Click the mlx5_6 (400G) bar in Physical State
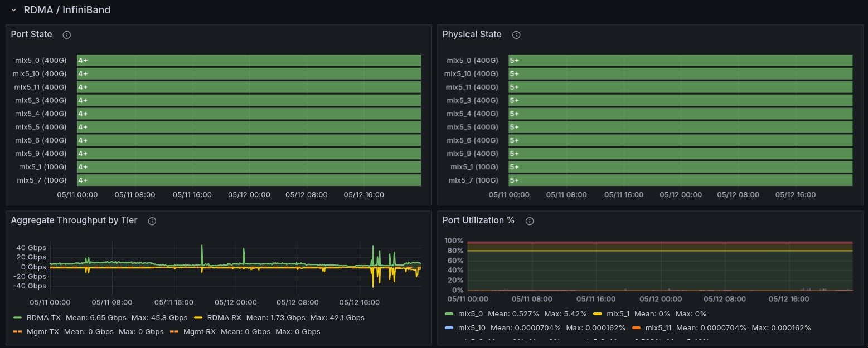 (680, 140)
